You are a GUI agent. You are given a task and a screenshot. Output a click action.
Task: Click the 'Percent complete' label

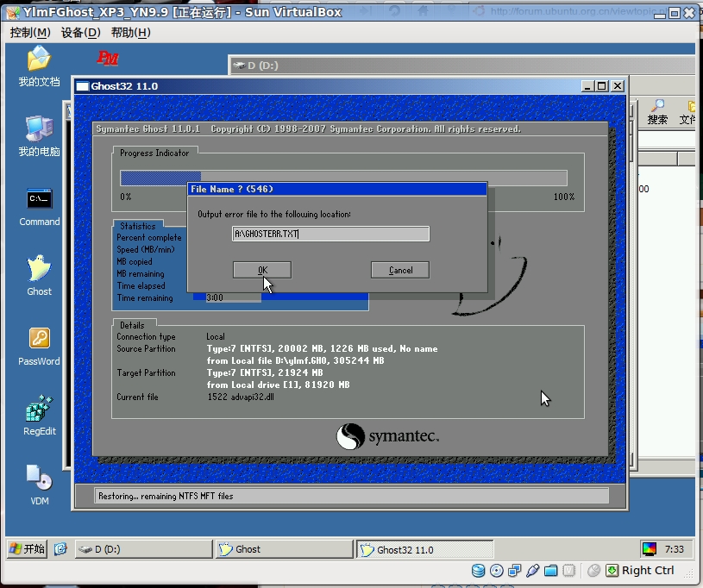tap(149, 238)
